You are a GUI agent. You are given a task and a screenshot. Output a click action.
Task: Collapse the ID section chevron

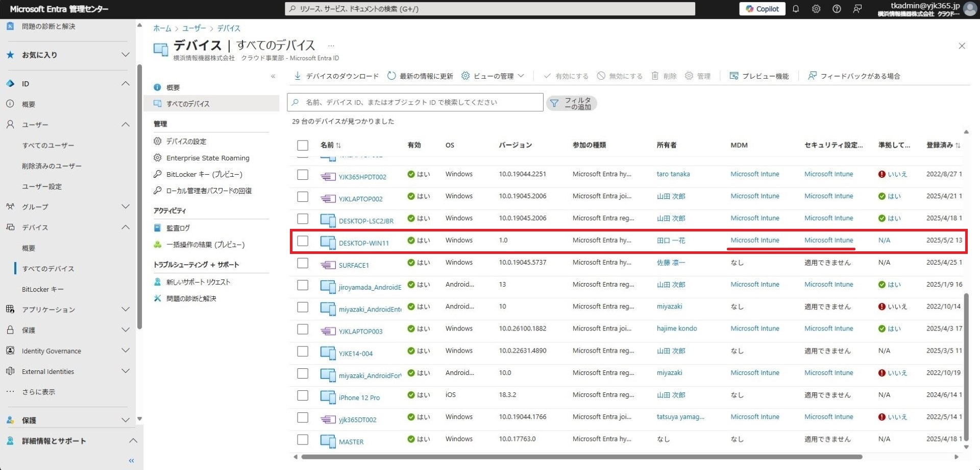[126, 83]
